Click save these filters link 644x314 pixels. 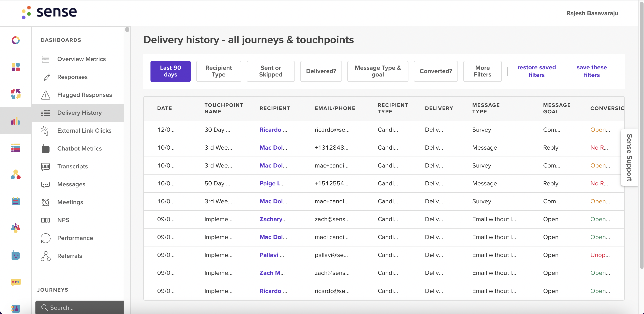[592, 71]
